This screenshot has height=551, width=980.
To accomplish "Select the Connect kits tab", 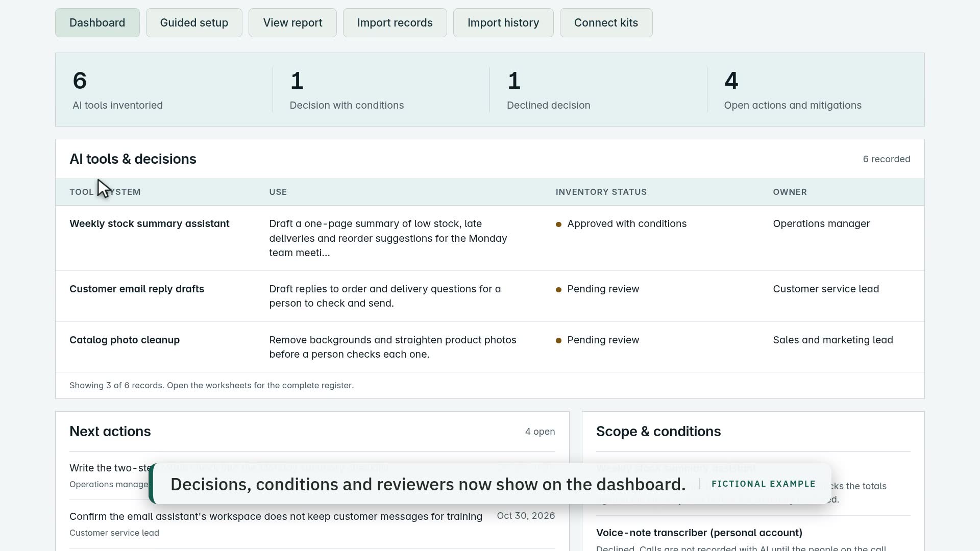I will click(606, 22).
